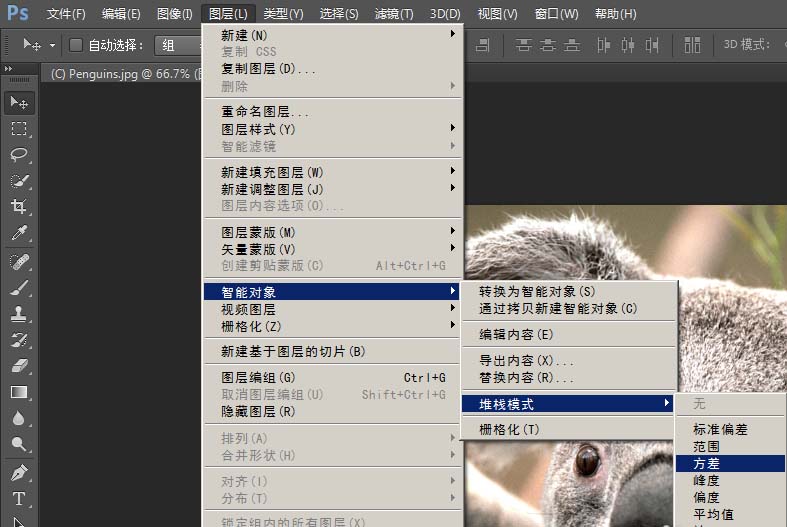The image size is (787, 527).
Task: Toggle the 自动选择 checkbox
Action: (x=76, y=45)
